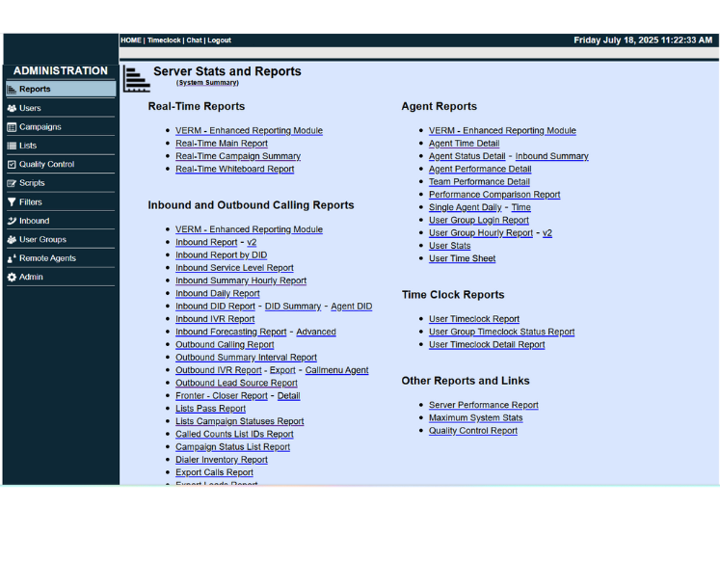The height and width of the screenshot is (588, 720).
Task: Click the User Groups icon
Action: click(x=12, y=239)
